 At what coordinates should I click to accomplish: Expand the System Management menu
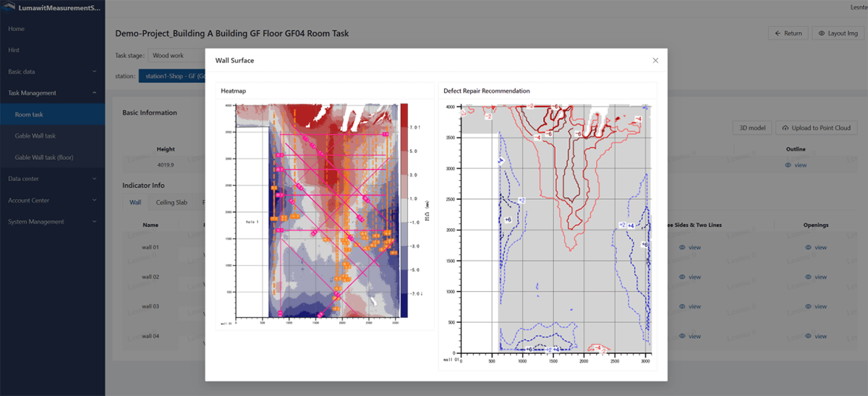click(x=52, y=222)
